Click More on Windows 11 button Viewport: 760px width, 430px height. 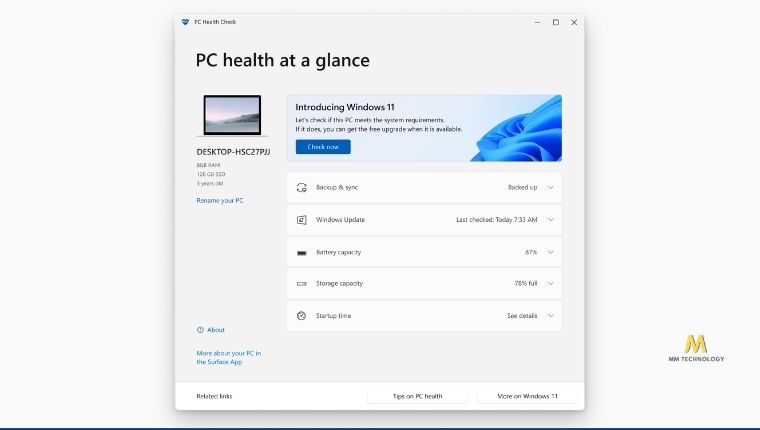tap(527, 396)
